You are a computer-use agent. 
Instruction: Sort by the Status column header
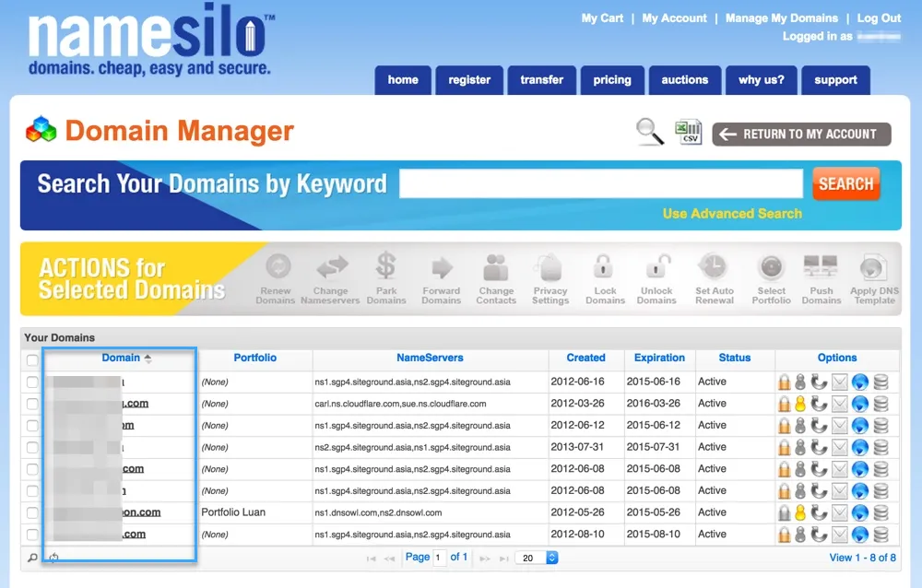[735, 358]
